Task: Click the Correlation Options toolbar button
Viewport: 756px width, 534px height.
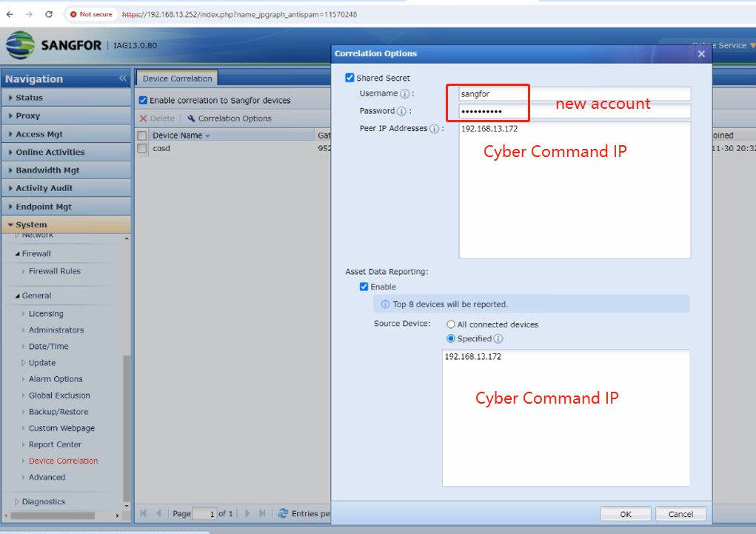Action: (x=230, y=119)
